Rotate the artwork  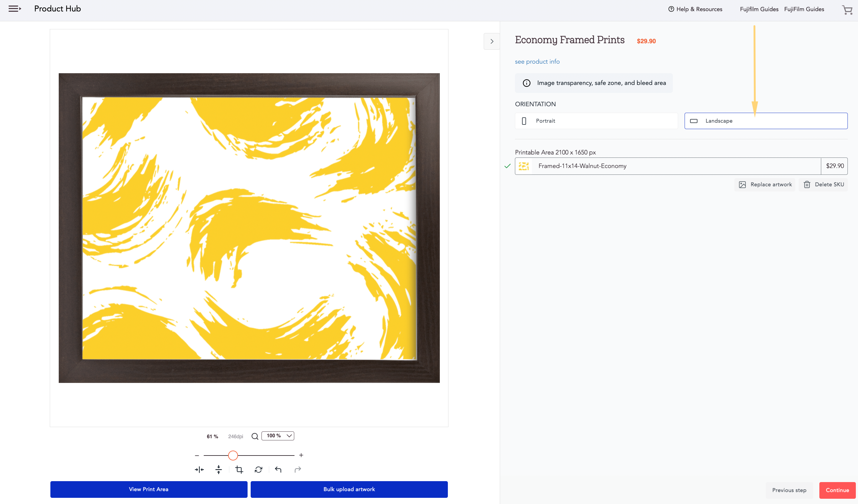[x=258, y=470]
